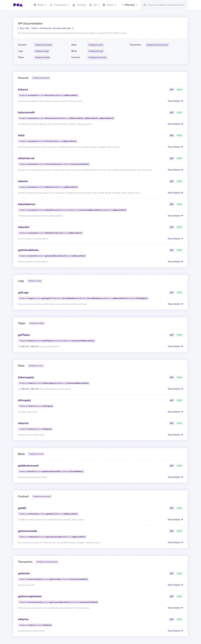Expand More Details for getLogs
Viewport: 201px width, 644px height.
click(x=175, y=304)
